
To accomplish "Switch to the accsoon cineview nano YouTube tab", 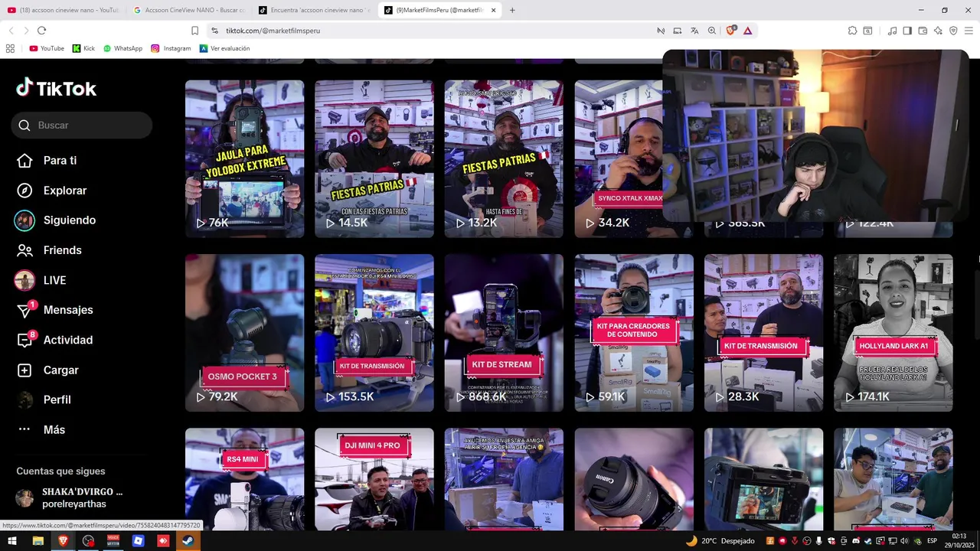I will (63, 10).
